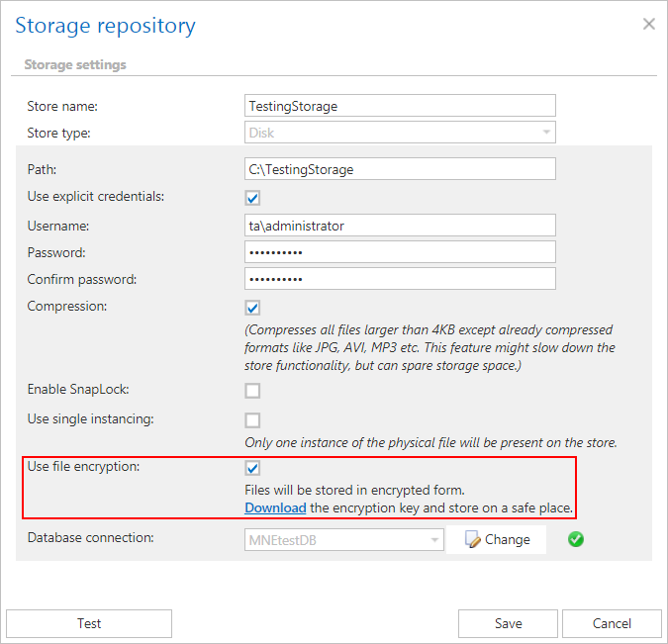Save the storage settings
Screen dimensions: 668x644
508,623
